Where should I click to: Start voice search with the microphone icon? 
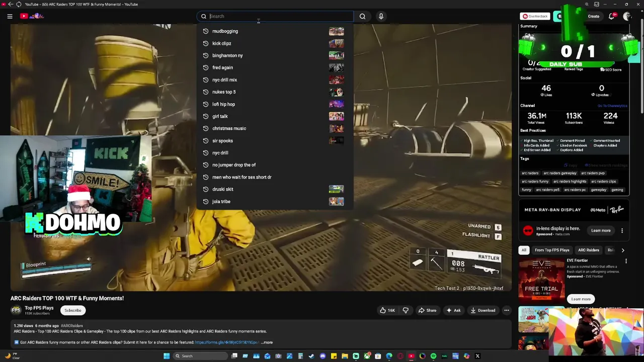381,16
